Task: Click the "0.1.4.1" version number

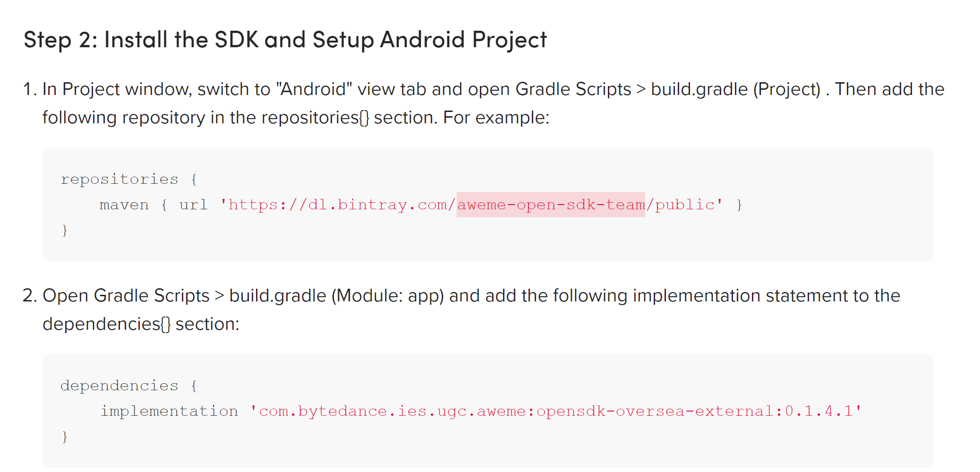Action: (x=818, y=411)
